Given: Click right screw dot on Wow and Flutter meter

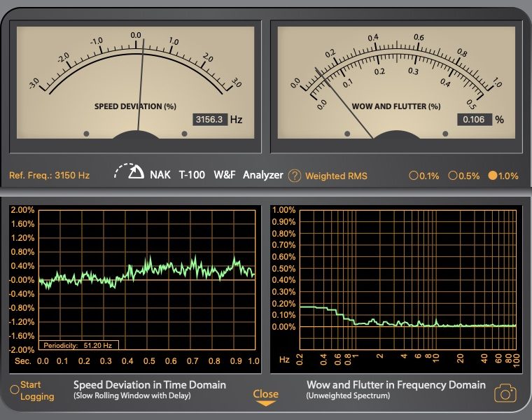Looking at the screenshot, I should [x=445, y=133].
